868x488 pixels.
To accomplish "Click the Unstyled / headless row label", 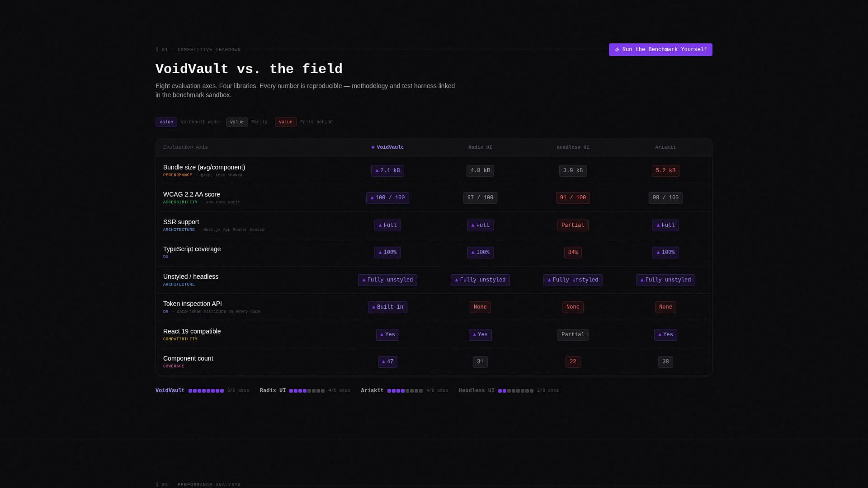I will 190,277.
